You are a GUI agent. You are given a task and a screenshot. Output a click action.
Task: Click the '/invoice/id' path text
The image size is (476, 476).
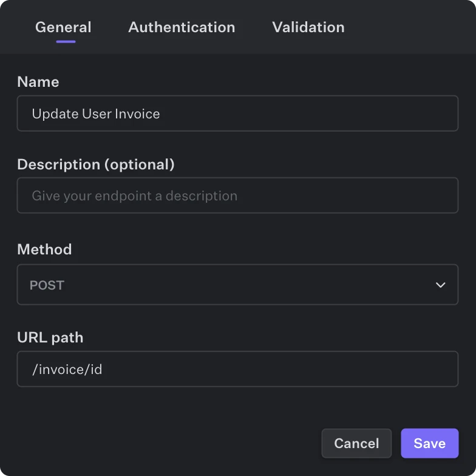(x=67, y=369)
